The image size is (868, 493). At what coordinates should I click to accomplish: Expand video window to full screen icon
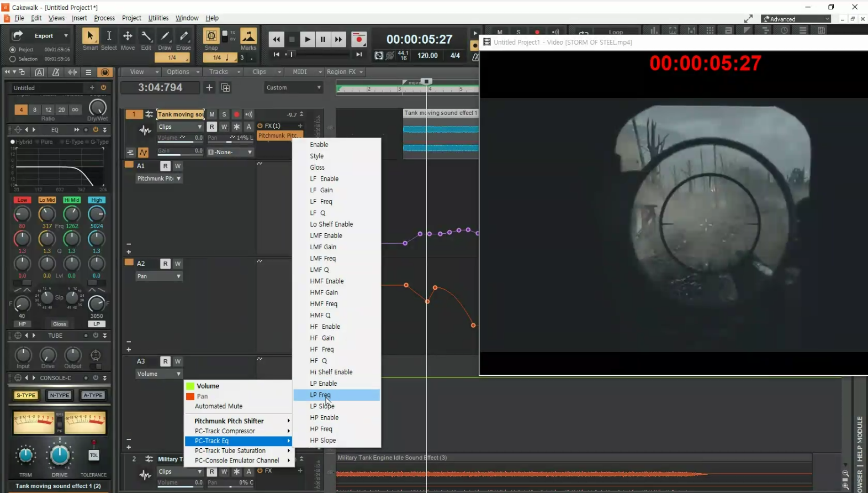pos(748,19)
